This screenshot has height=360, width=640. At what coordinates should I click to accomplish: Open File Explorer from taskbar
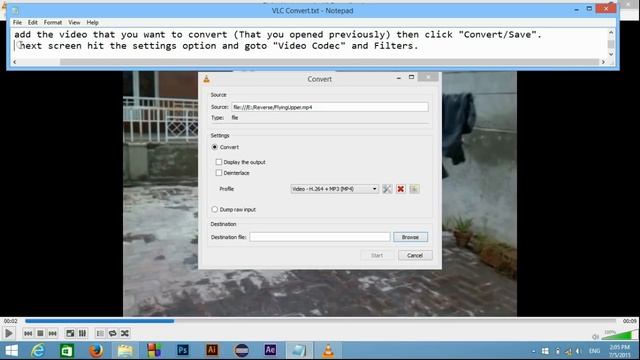(125, 351)
